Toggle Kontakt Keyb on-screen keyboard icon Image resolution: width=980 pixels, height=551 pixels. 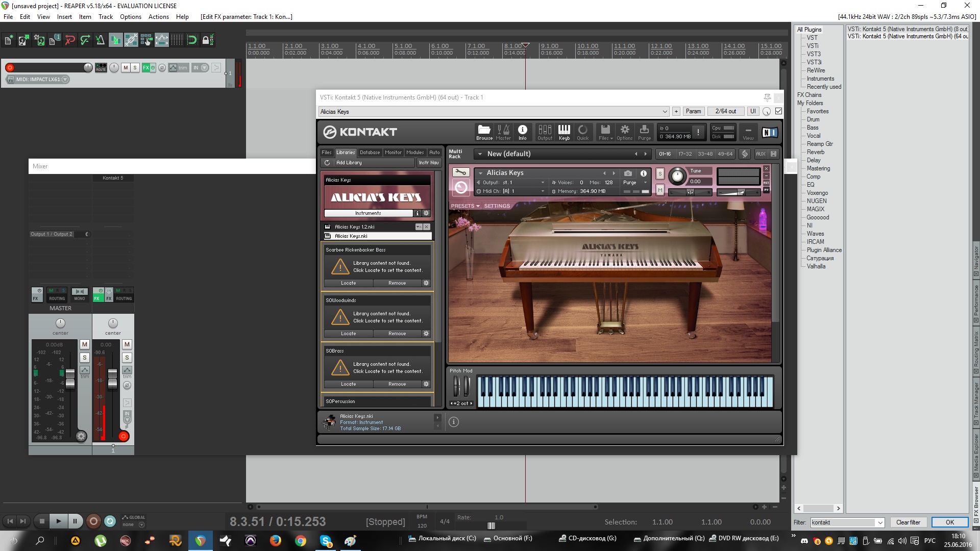564,132
